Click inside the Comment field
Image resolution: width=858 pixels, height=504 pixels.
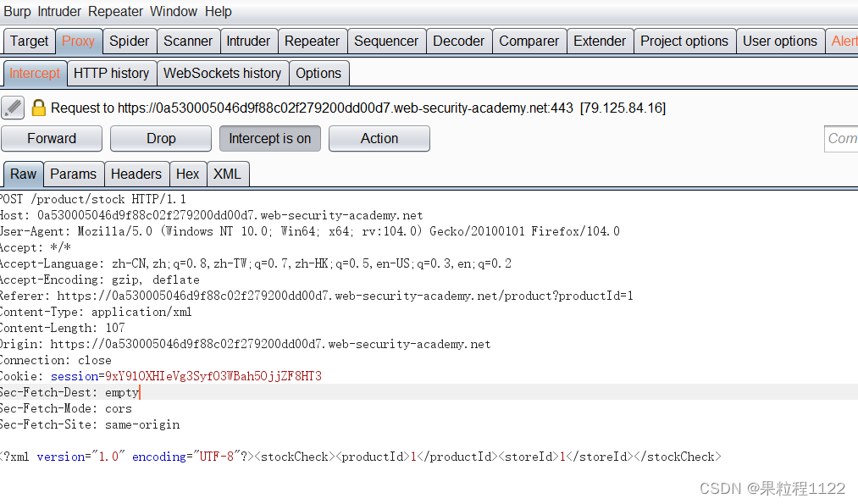pyautogui.click(x=843, y=138)
